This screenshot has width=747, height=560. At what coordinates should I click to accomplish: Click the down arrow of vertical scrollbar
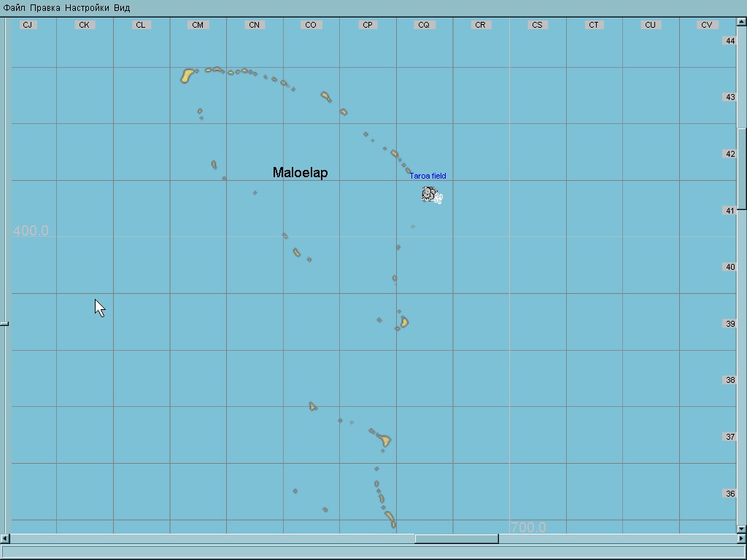(741, 529)
